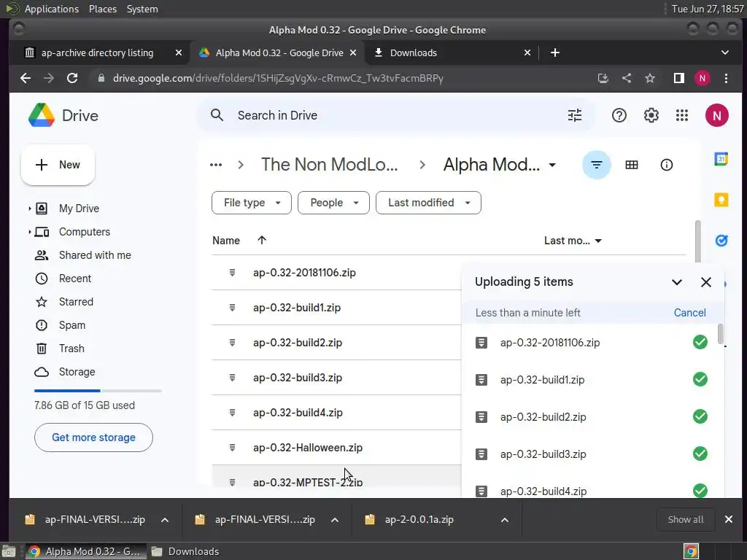Close the downloads shelf bar
The image size is (747, 560).
point(729,519)
